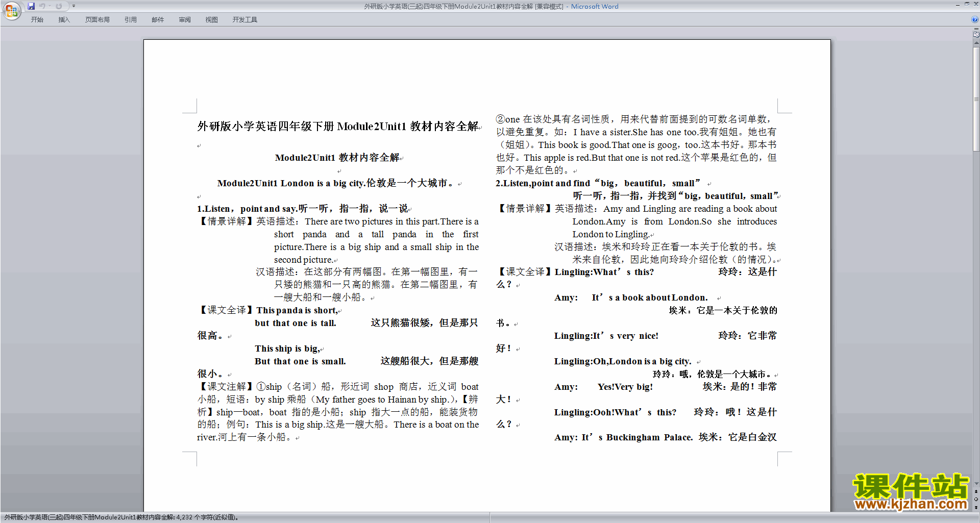Image resolution: width=980 pixels, height=523 pixels.
Task: Click line 'It's a book about London.'
Action: 650,297
